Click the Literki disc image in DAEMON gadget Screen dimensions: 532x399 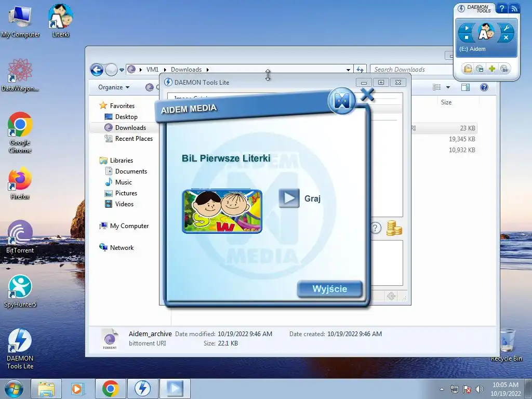(x=486, y=32)
